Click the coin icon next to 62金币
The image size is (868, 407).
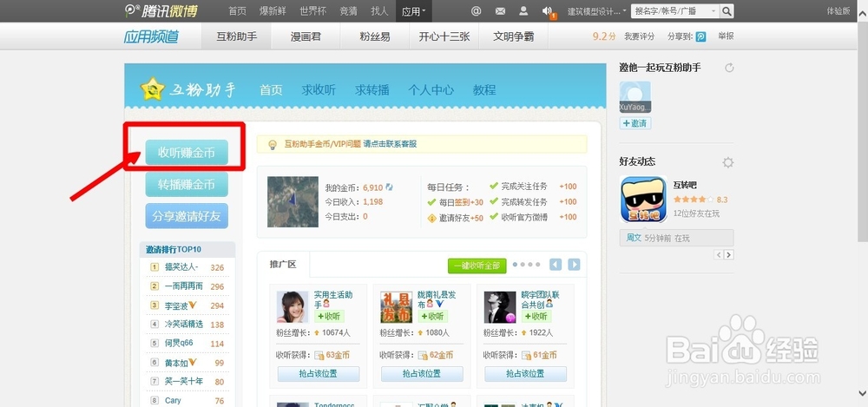click(x=423, y=356)
